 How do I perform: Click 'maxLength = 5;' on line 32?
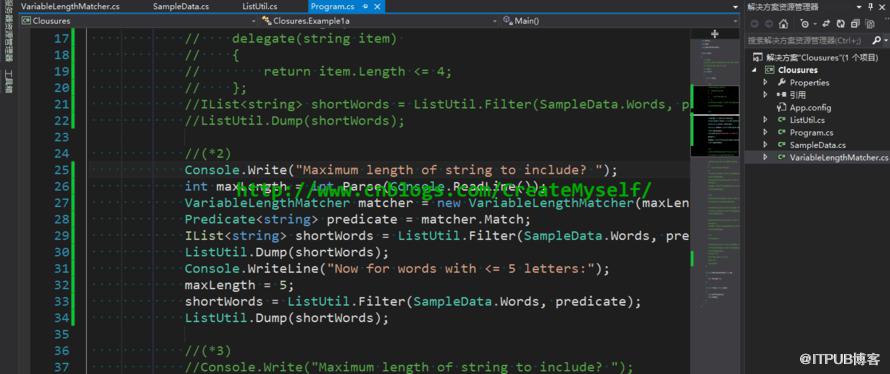pos(239,285)
